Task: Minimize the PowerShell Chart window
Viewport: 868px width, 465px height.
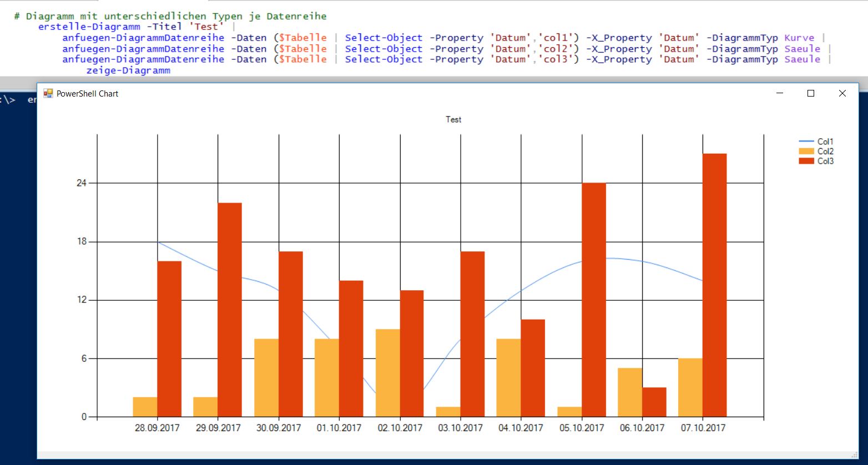Action: (780, 93)
